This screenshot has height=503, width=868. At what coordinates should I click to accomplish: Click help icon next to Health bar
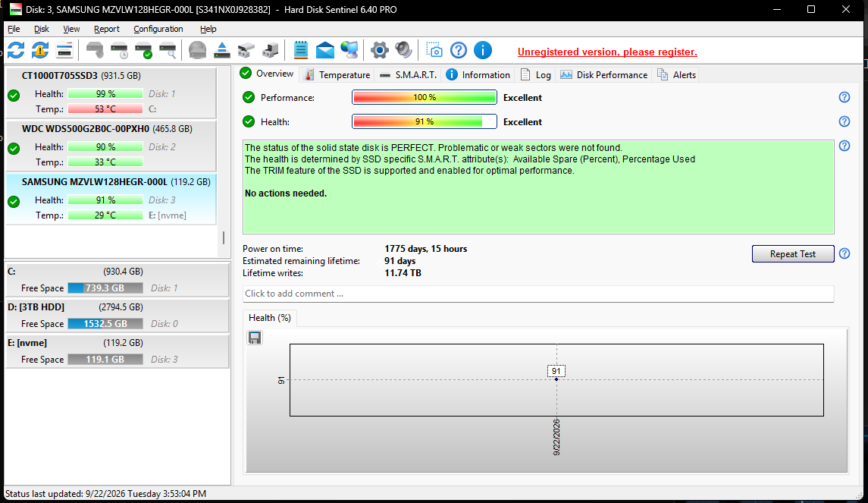(844, 122)
